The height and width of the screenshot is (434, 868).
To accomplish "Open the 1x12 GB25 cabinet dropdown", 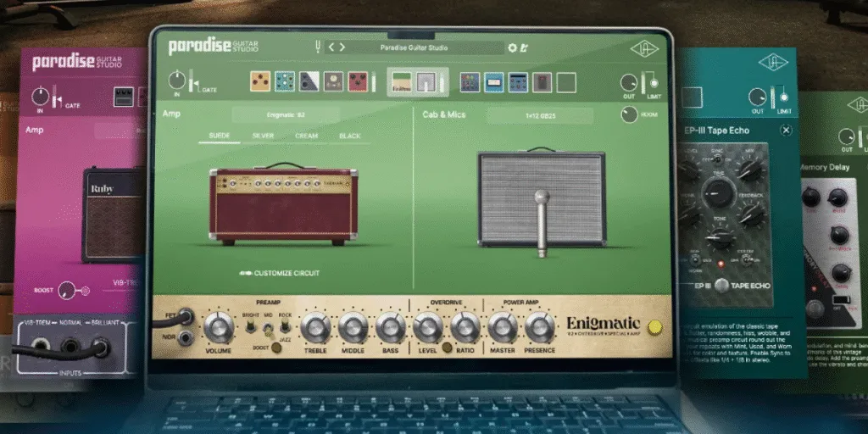I will point(540,115).
